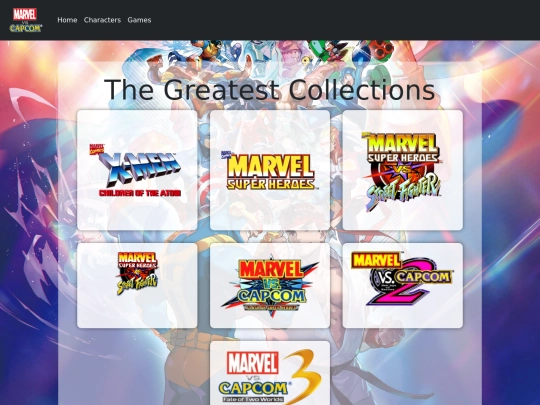540x405 pixels.
Task: Select the Marvel vs Capcom 2 logo
Action: click(402, 279)
